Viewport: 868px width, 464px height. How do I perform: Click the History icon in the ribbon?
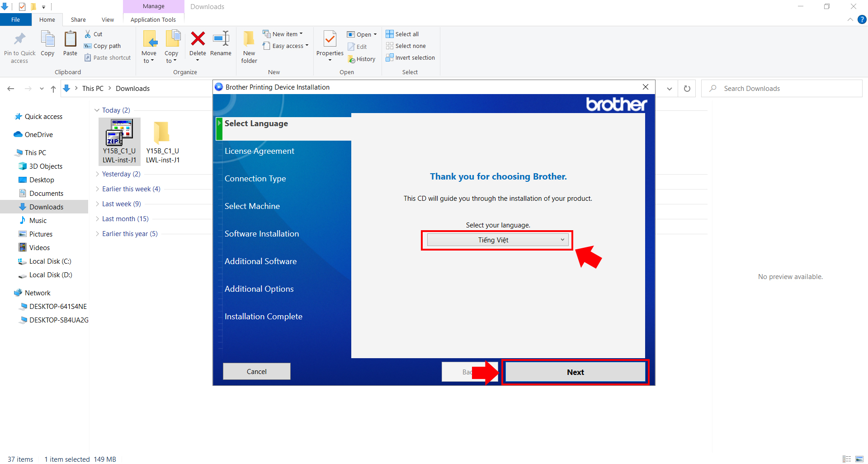point(362,58)
